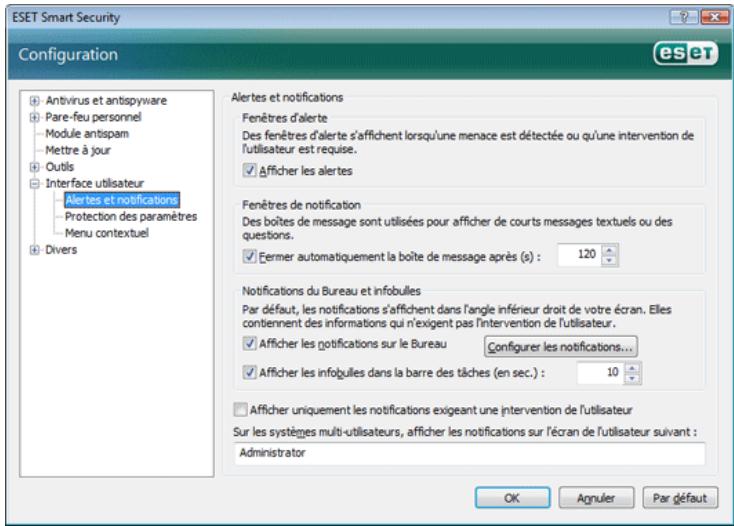Uncheck Afficher les alertes checkbox

[250, 170]
